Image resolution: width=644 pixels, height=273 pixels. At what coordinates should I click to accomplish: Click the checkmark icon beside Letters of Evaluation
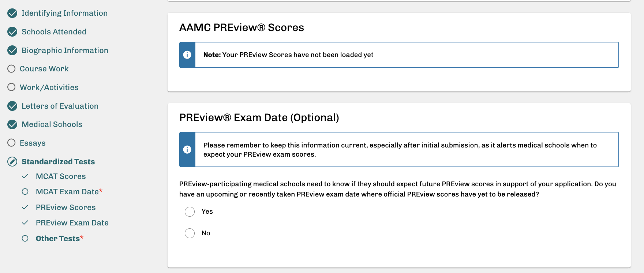(11, 106)
